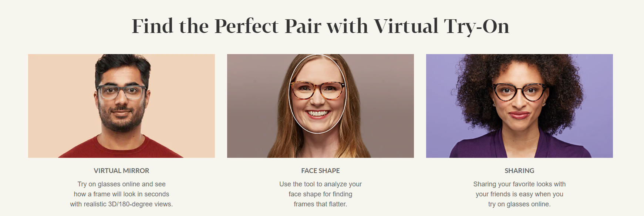644x216 pixels.
Task: Click text 'with realistic 3D/180-degree views.'
Action: [121, 204]
